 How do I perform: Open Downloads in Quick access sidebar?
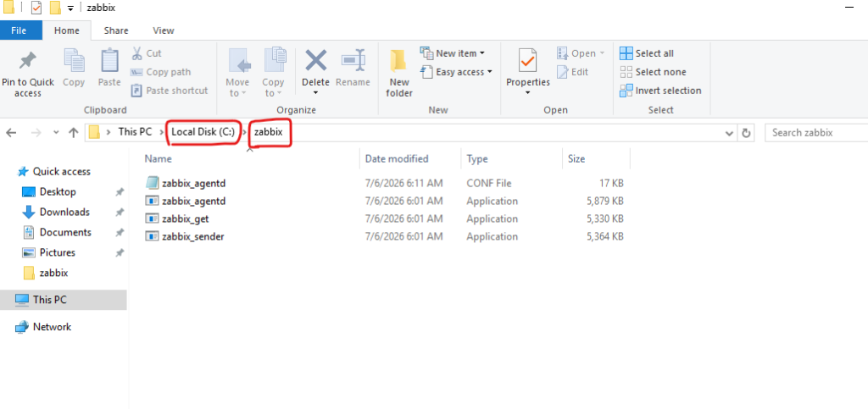tap(64, 213)
